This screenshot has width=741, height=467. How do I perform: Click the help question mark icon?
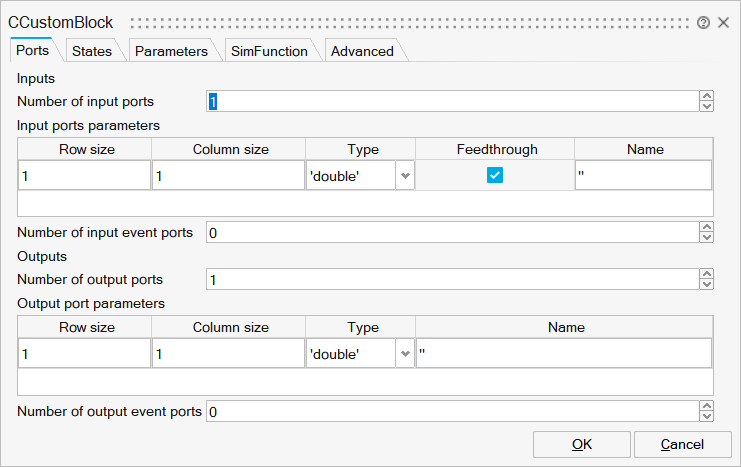pos(704,22)
